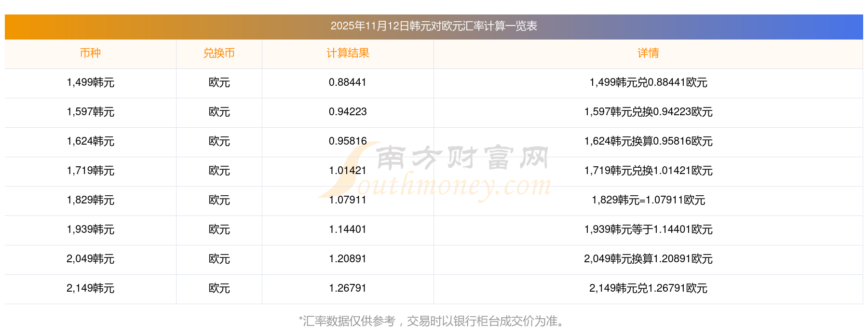Click detail '2,049韩元换算1.20891欧元'
Image resolution: width=868 pixels, height=336 pixels.
(x=648, y=259)
